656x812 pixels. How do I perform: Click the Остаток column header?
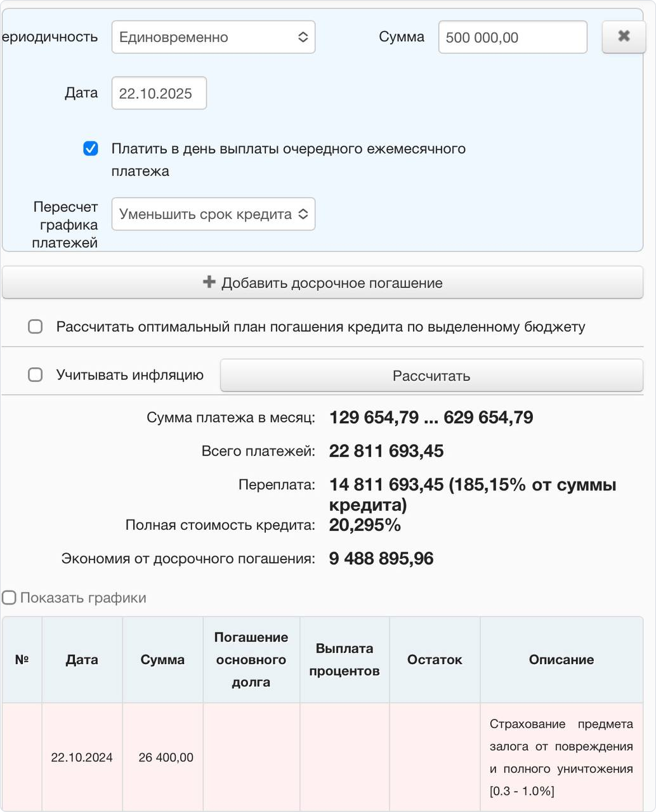point(435,660)
